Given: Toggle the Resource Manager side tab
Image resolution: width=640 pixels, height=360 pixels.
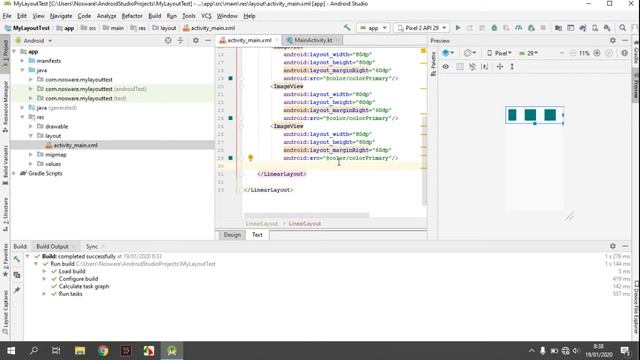Looking at the screenshot, I should pos(5,107).
